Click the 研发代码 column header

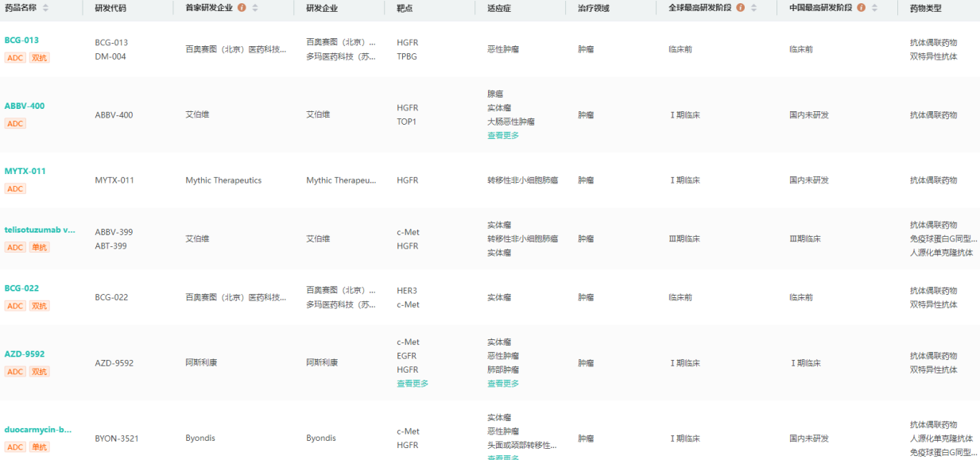(110, 8)
